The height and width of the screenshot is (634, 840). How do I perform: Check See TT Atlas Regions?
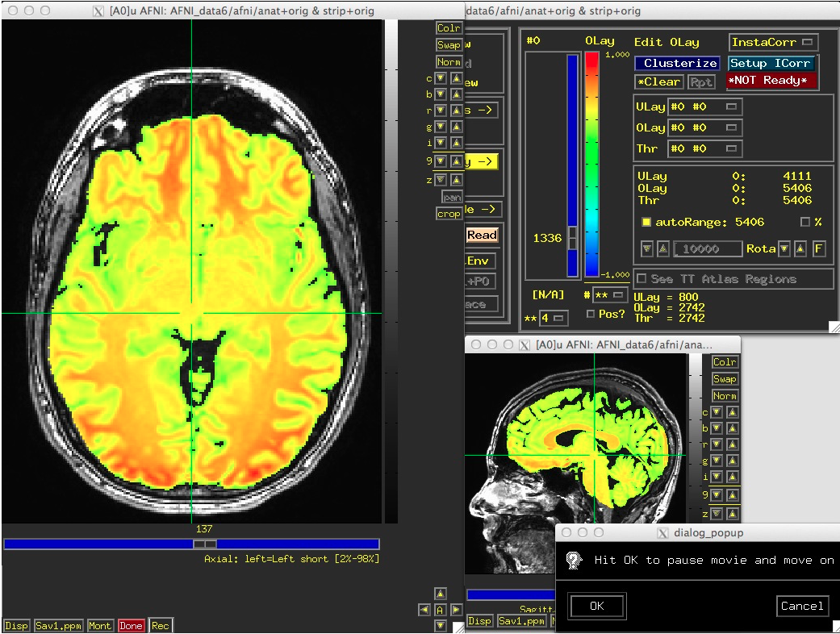tap(641, 278)
